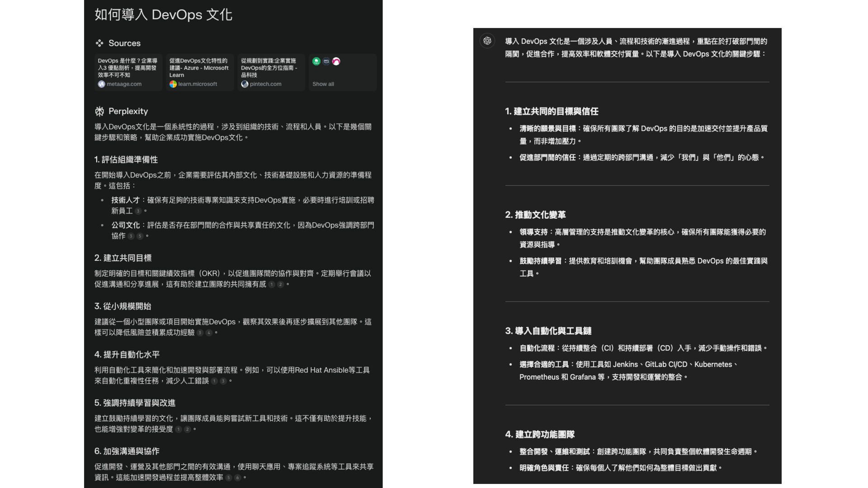Click citation 6 in 加強溝通與協作 paragraph
868x488 pixels.
click(x=237, y=478)
